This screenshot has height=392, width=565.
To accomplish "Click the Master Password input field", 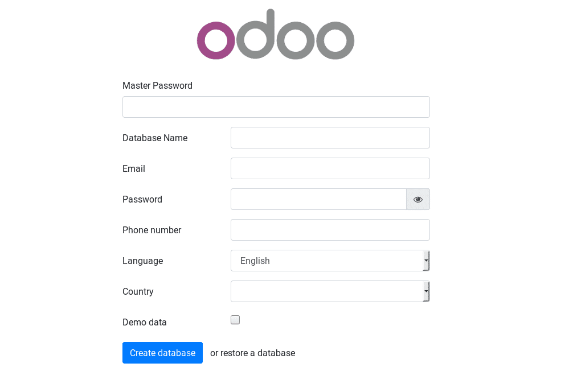I will tap(276, 106).
